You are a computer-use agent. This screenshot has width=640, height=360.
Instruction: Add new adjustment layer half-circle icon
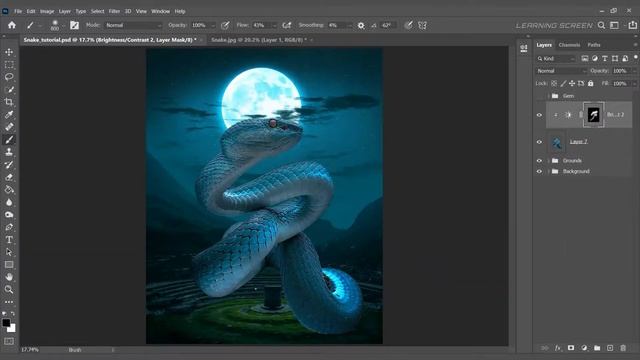[x=584, y=348]
